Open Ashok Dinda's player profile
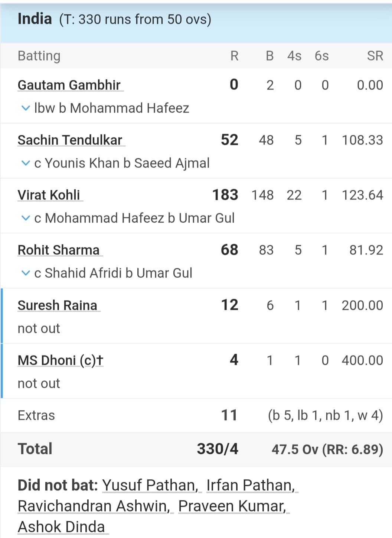The height and width of the screenshot is (538, 392). point(62,526)
